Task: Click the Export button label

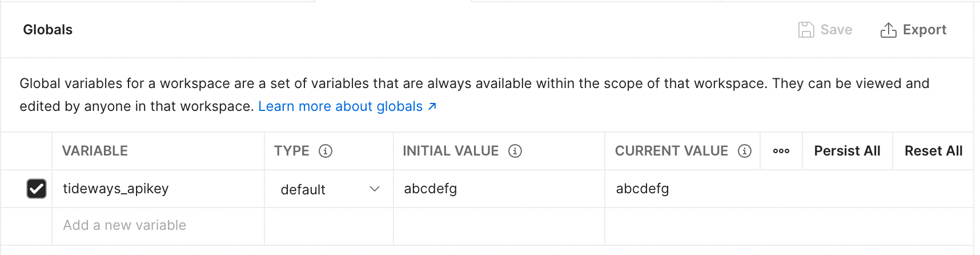Action: (x=925, y=30)
